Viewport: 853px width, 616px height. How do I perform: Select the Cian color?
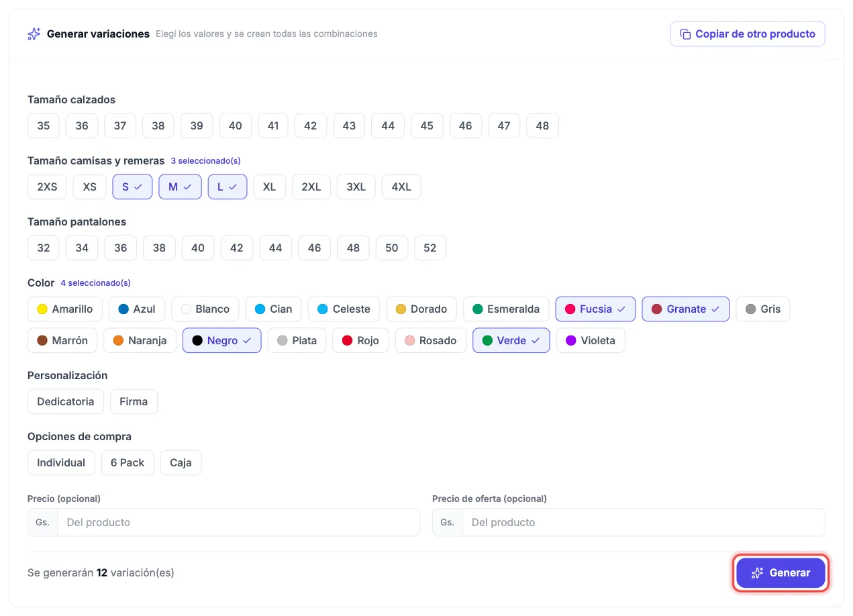[x=273, y=309]
